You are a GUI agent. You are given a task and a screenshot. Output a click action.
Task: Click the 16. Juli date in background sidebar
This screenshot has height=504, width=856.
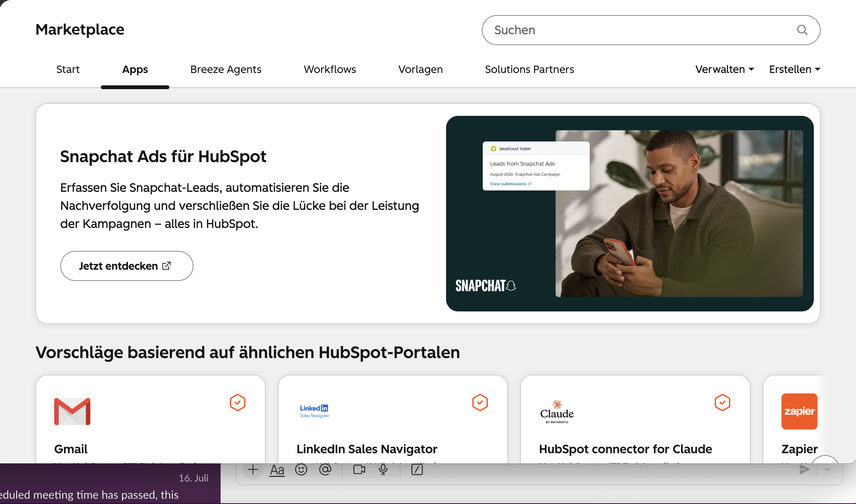(x=193, y=478)
